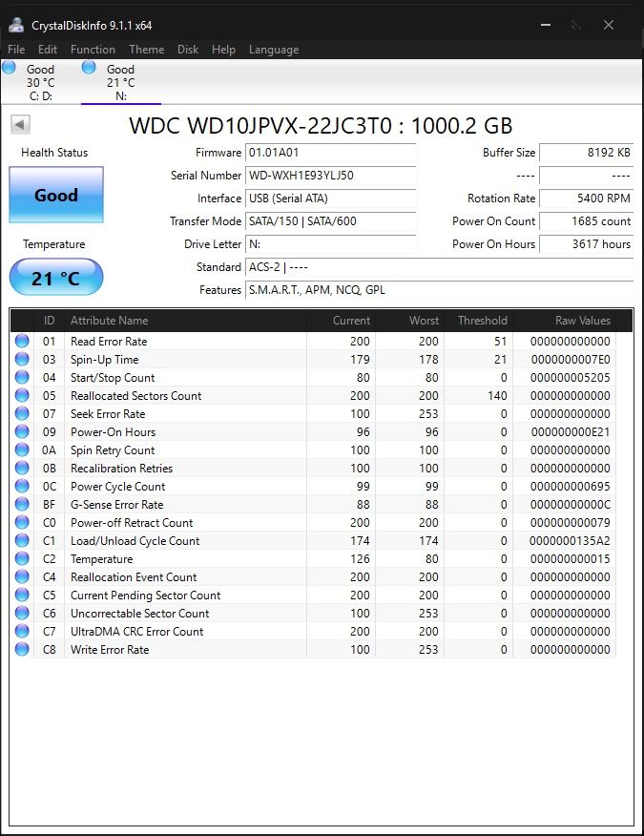
Task: Click the 21 °C temperature button
Action: tap(56, 278)
